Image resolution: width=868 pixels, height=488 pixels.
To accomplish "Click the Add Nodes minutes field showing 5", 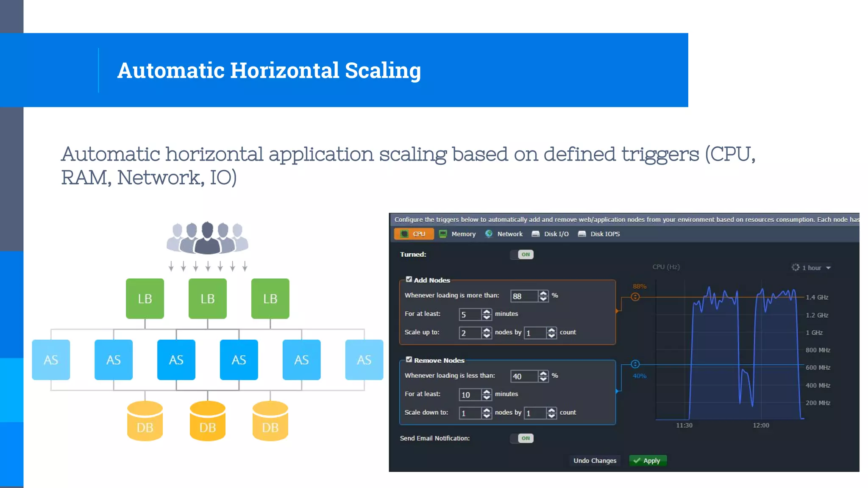I will (470, 314).
